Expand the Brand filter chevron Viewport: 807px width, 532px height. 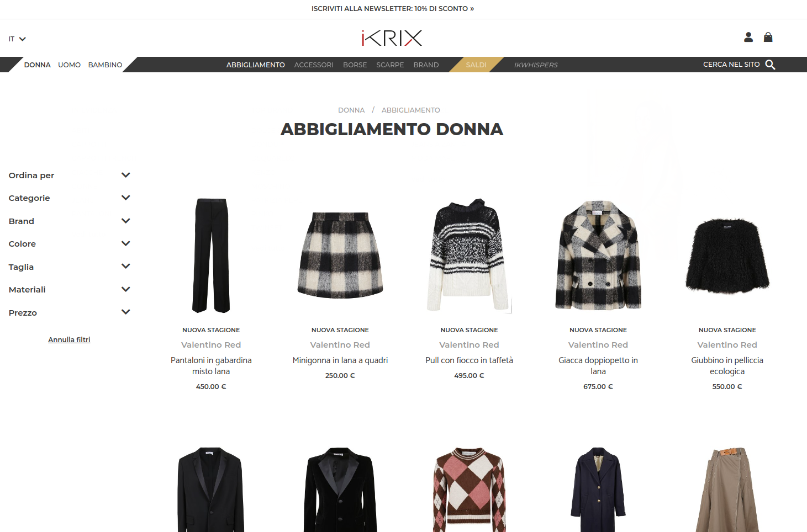pyautogui.click(x=126, y=221)
